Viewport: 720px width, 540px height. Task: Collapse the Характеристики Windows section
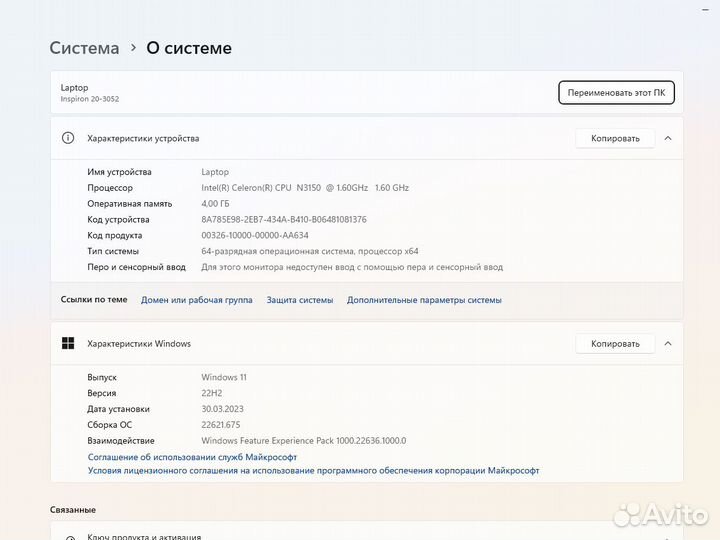[668, 343]
